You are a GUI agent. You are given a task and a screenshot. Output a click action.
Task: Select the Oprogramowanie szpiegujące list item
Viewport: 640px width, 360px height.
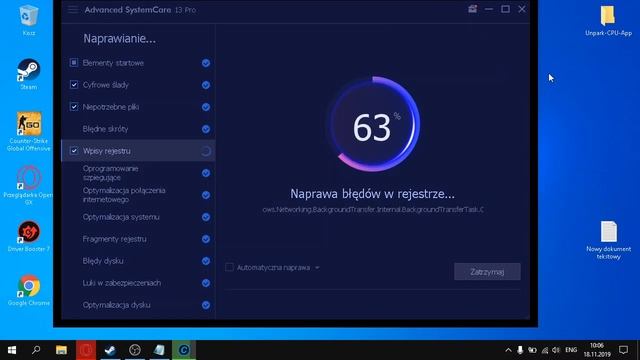click(x=138, y=173)
